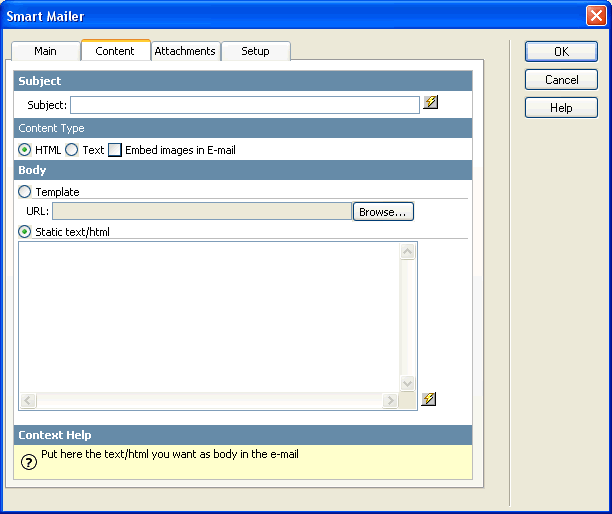
Task: Click the Cancel button
Action: point(561,80)
